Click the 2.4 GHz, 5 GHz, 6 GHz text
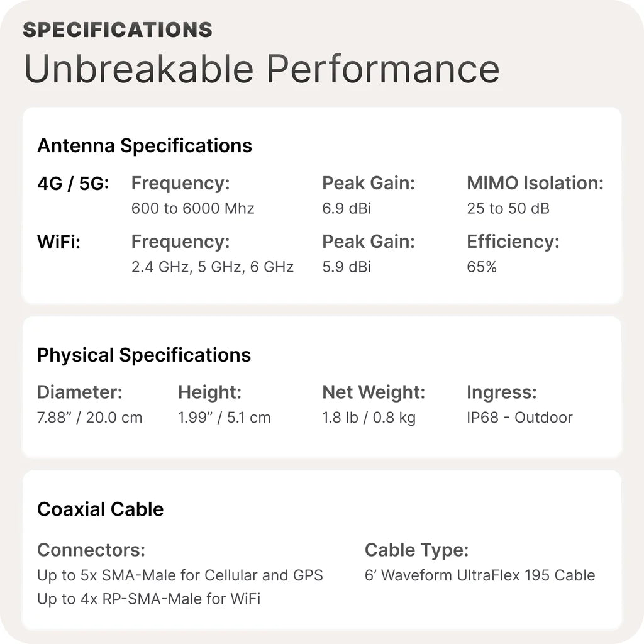 [x=212, y=267]
